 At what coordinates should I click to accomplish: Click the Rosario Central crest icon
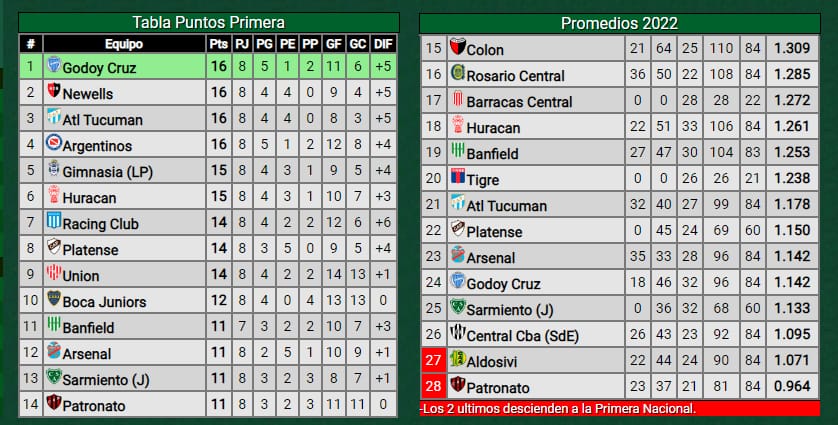(457, 73)
